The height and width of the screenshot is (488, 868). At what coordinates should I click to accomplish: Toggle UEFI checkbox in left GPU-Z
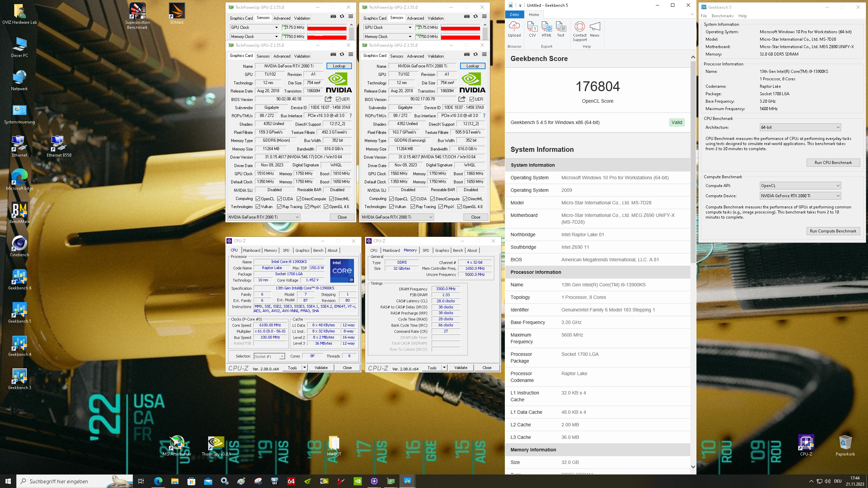338,99
